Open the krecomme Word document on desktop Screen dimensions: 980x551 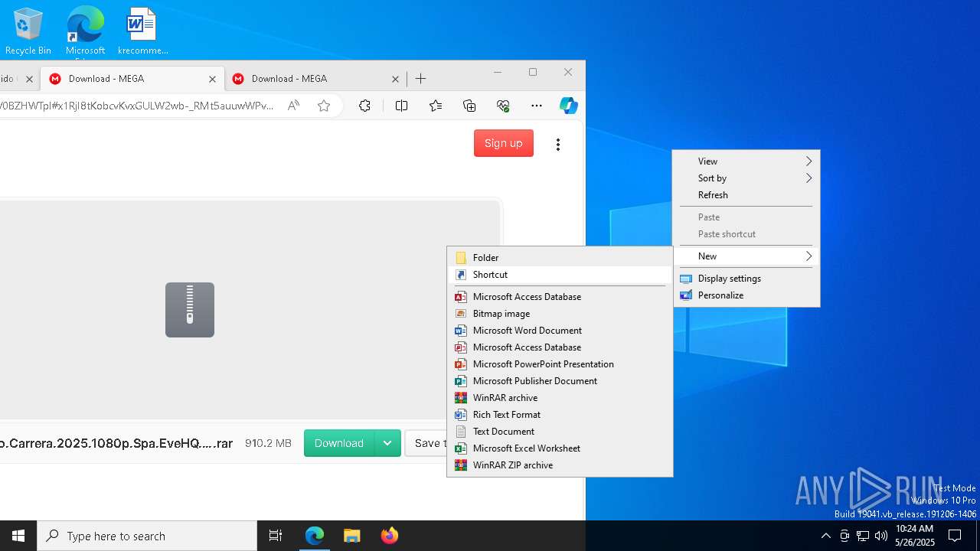tap(142, 31)
